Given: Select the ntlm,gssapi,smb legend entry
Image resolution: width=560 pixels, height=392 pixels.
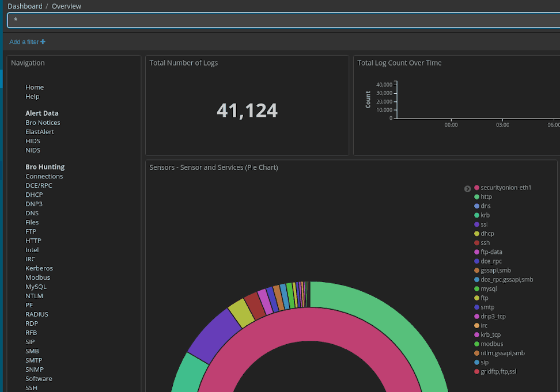Looking at the screenshot, I should pyautogui.click(x=500, y=353).
